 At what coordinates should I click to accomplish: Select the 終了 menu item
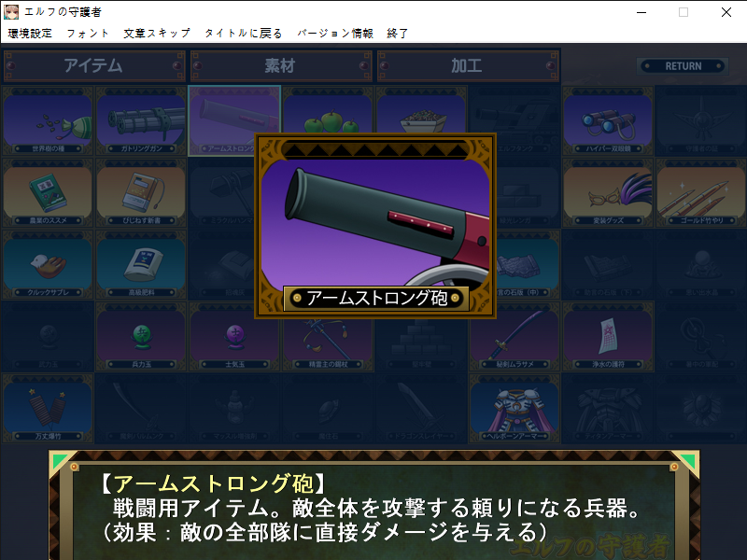point(398,34)
